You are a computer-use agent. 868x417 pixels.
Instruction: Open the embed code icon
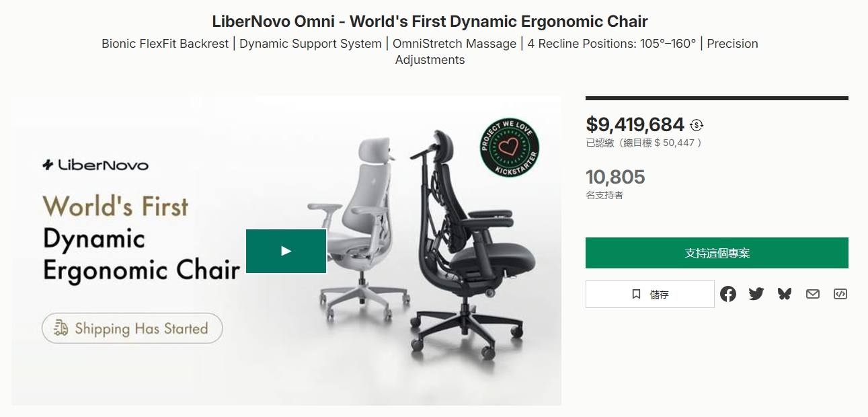[x=840, y=294]
